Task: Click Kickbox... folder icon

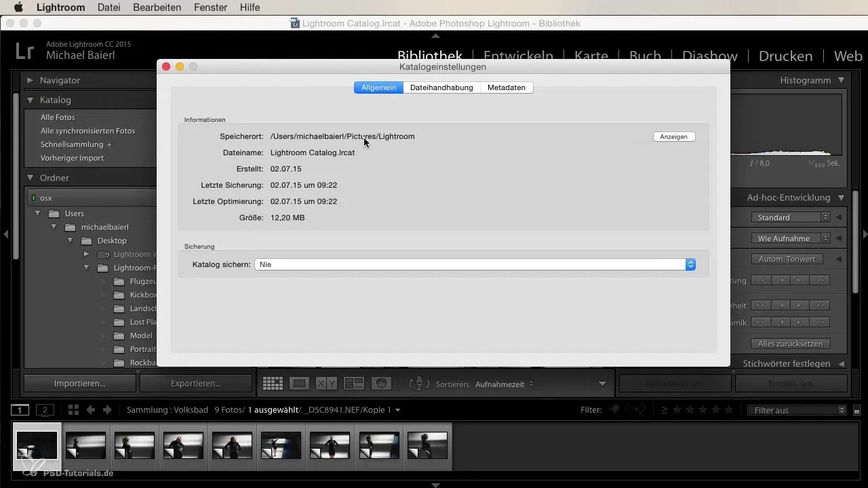Action: click(x=119, y=295)
